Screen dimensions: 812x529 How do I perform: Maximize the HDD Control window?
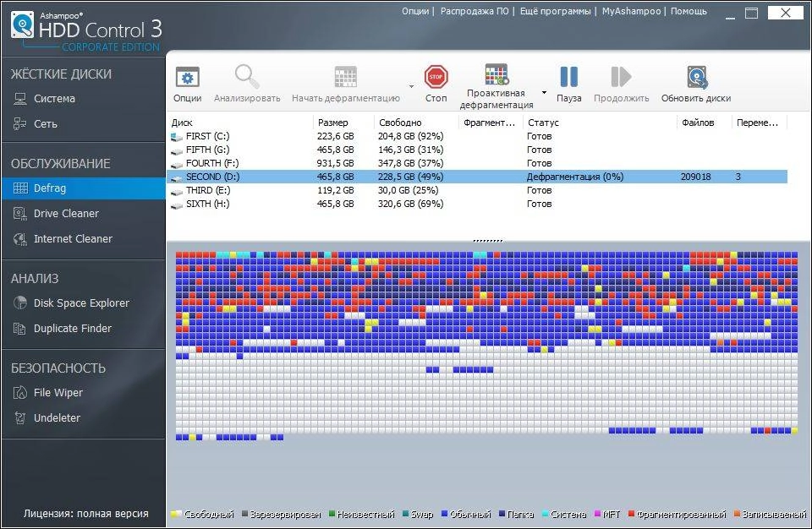click(x=751, y=14)
